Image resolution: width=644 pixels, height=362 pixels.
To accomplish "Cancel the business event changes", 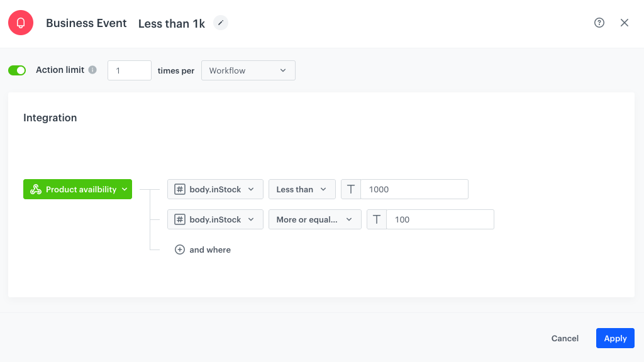I will (564, 337).
